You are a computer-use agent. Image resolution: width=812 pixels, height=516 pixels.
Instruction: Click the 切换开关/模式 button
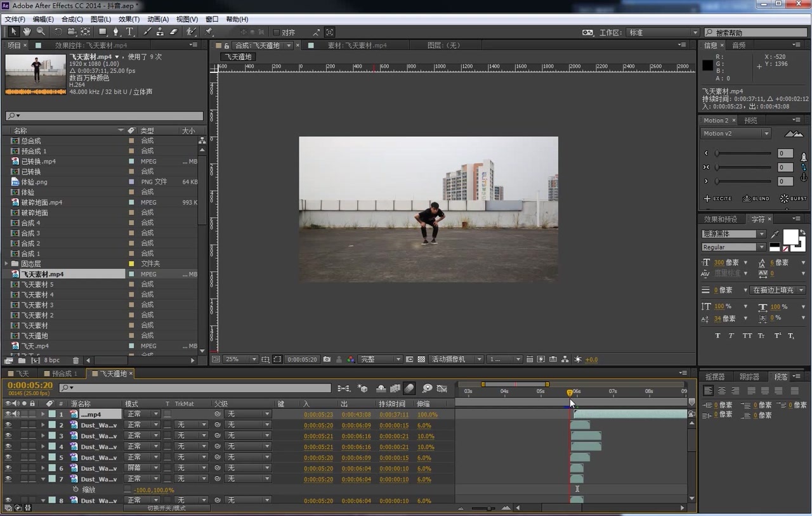tap(167, 508)
